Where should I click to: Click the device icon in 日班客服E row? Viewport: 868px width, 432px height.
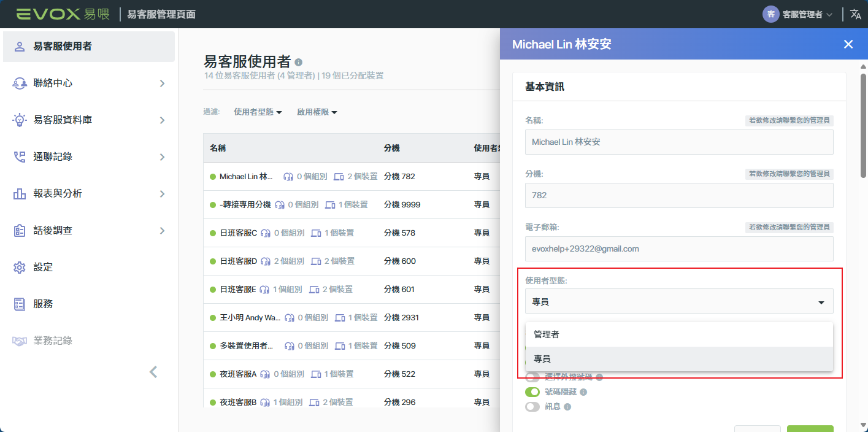point(315,290)
